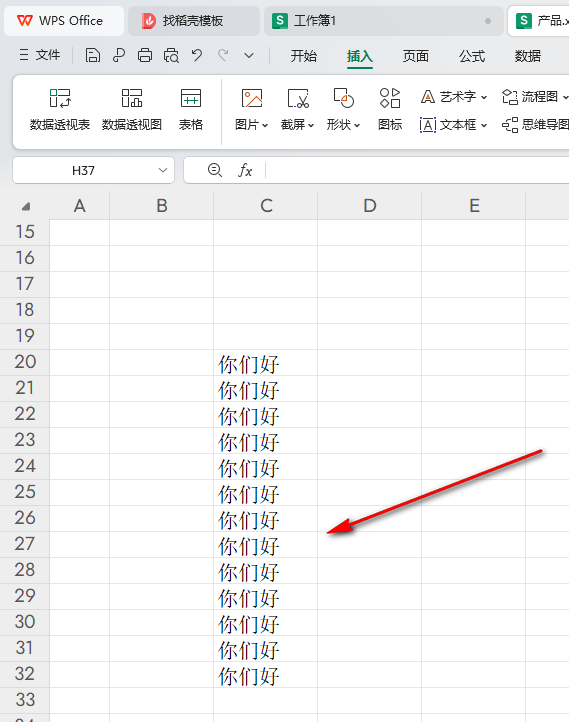This screenshot has height=722, width=569.
Task: Click the 思维导图 mind map button
Action: 535,125
